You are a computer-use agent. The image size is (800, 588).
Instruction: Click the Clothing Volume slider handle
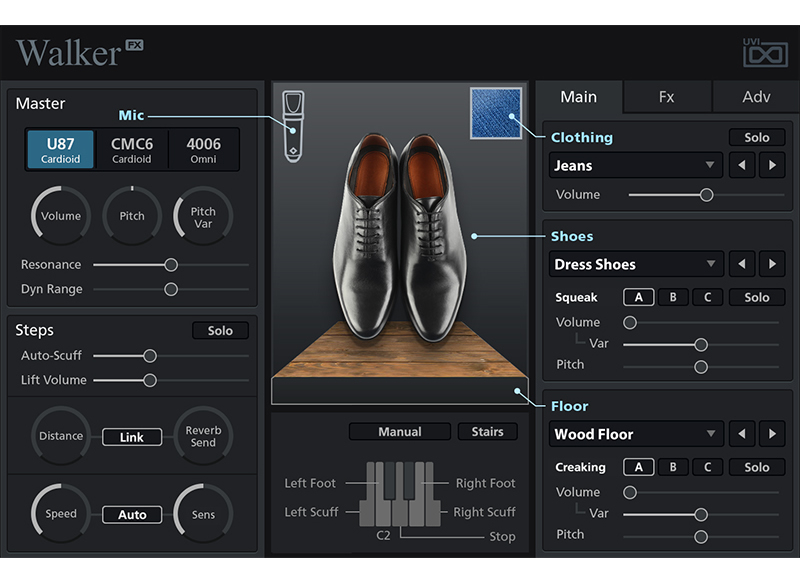[x=706, y=194]
